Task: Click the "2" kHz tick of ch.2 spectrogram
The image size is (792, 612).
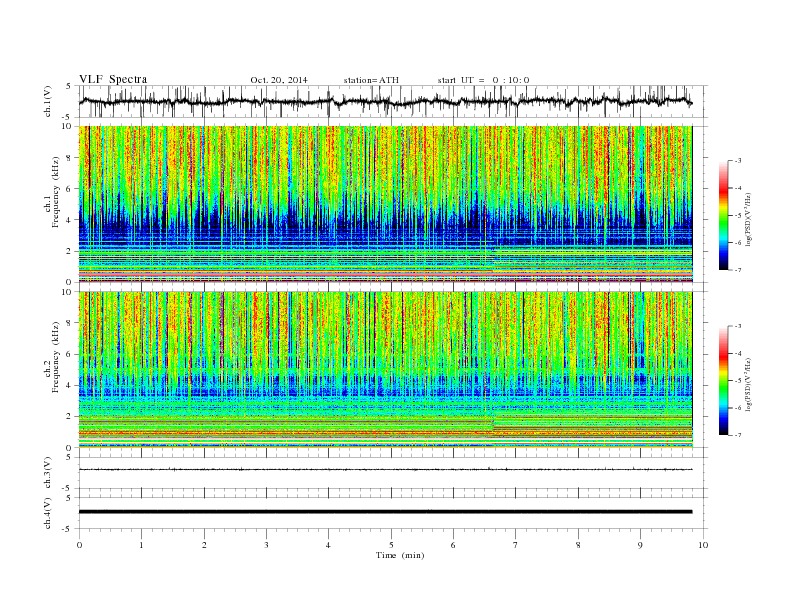Action: coord(69,417)
